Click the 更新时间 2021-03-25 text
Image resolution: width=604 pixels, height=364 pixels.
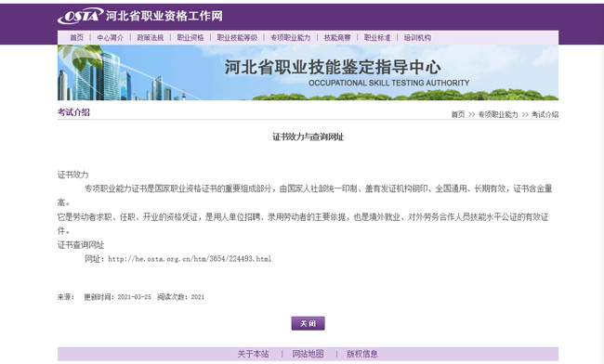pyautogui.click(x=117, y=297)
